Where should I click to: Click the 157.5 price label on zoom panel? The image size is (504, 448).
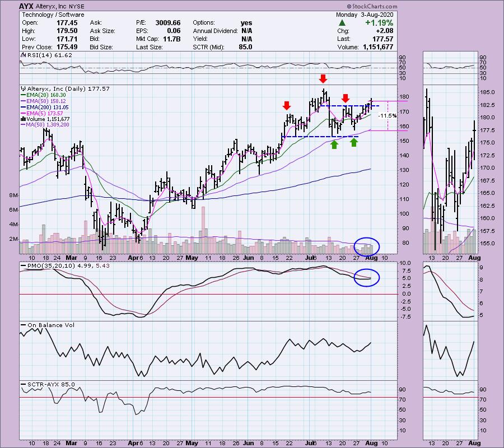pos(487,231)
